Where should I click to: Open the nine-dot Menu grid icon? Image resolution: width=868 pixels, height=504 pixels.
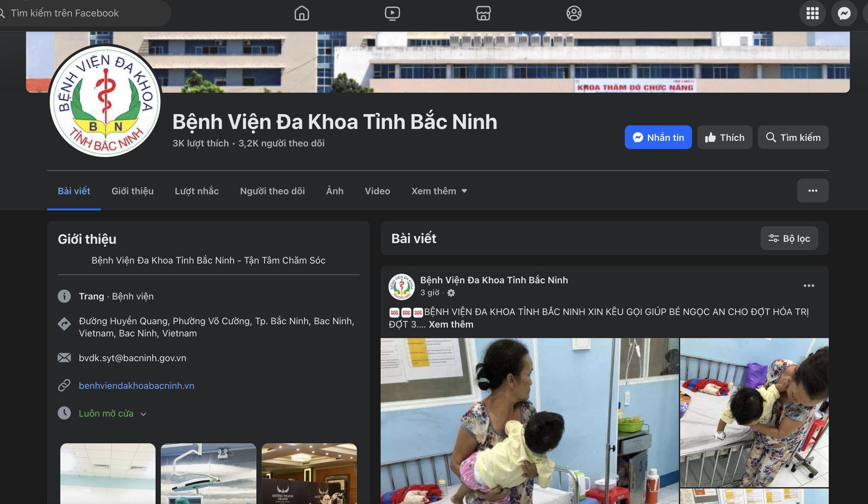pyautogui.click(x=812, y=14)
